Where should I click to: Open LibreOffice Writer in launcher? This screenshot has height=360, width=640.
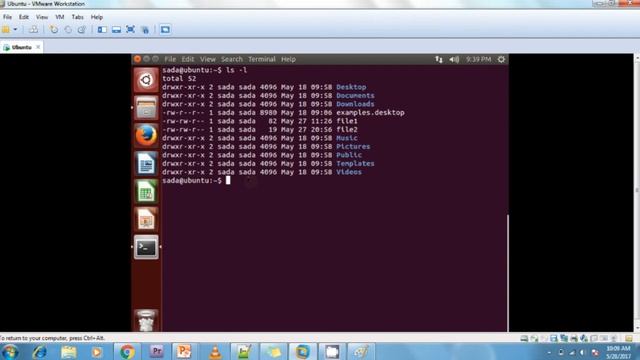(x=146, y=163)
